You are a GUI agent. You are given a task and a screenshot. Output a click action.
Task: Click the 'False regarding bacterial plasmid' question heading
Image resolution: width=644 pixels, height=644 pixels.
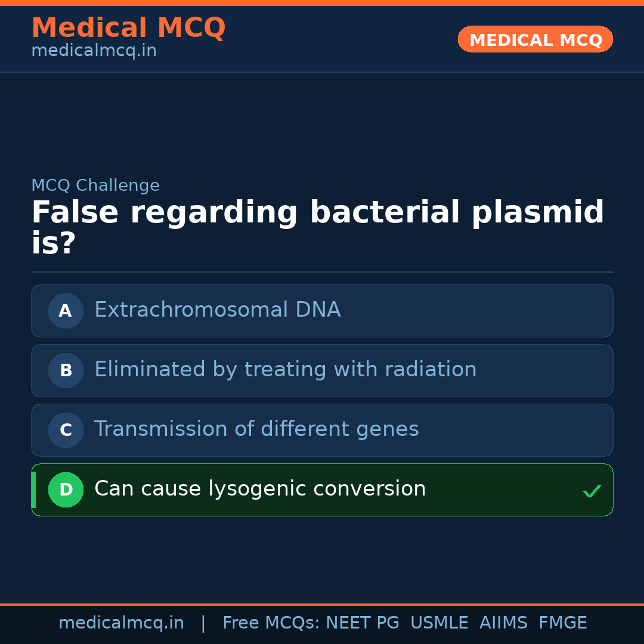click(x=317, y=213)
